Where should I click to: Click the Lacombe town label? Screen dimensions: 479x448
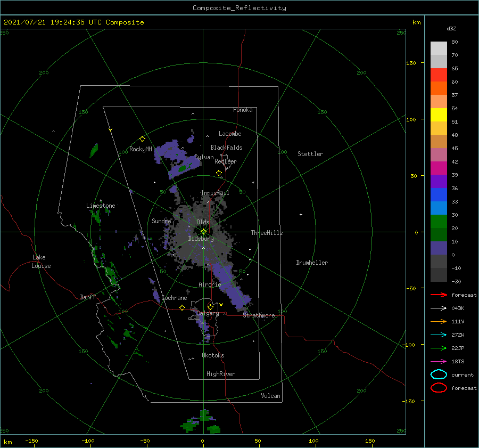[230, 134]
